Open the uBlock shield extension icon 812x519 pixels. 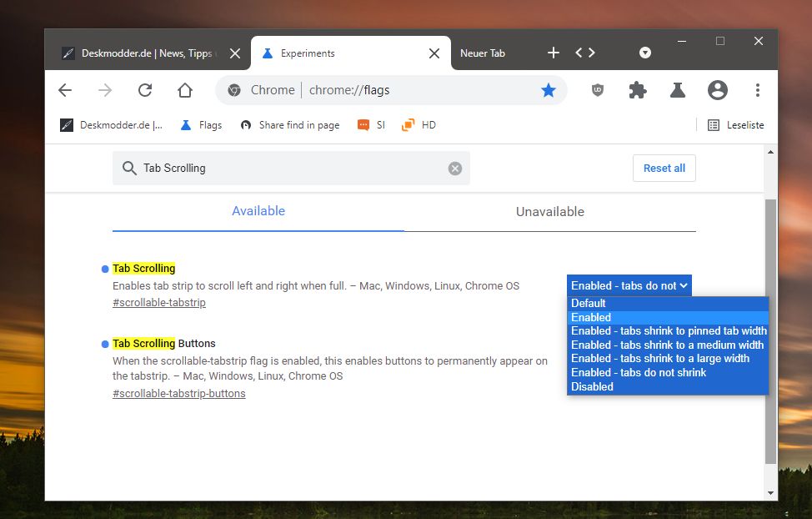598,90
